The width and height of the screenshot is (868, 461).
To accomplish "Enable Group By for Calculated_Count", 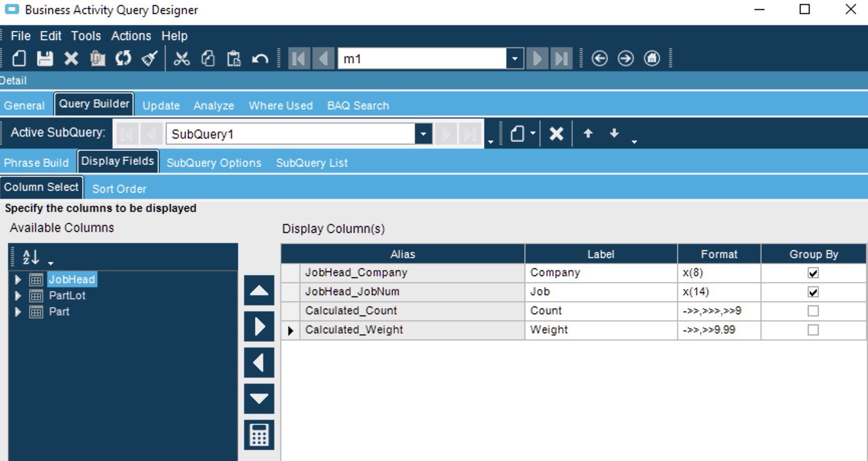I will (x=813, y=311).
